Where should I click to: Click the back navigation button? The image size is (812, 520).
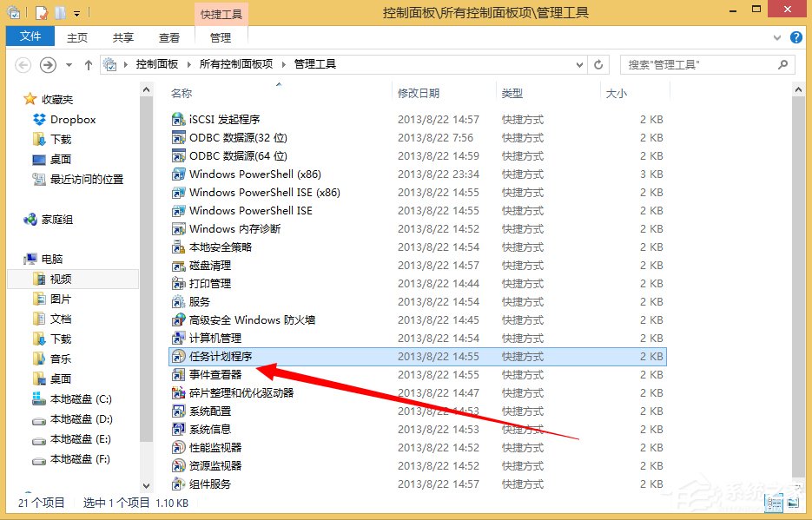click(23, 64)
